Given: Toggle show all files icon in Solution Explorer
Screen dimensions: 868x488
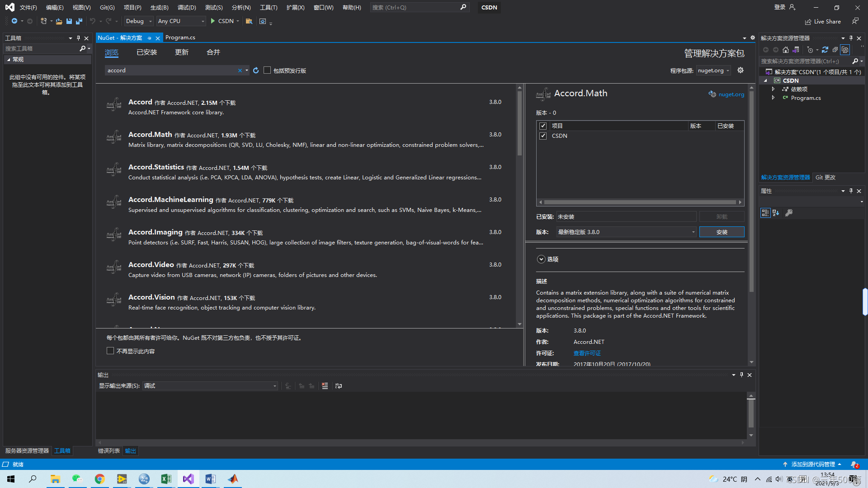Looking at the screenshot, I should pos(845,50).
